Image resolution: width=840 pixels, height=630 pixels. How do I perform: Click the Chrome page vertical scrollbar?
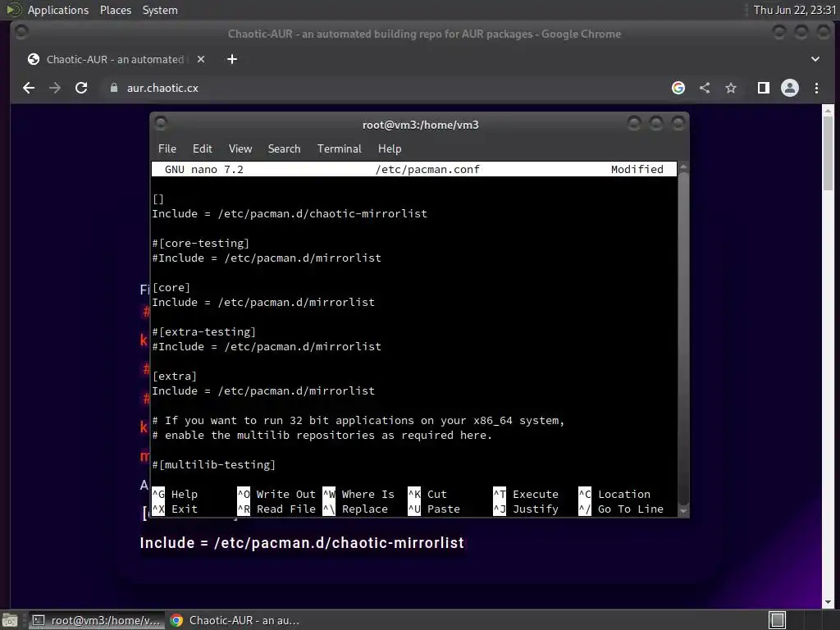click(x=828, y=153)
